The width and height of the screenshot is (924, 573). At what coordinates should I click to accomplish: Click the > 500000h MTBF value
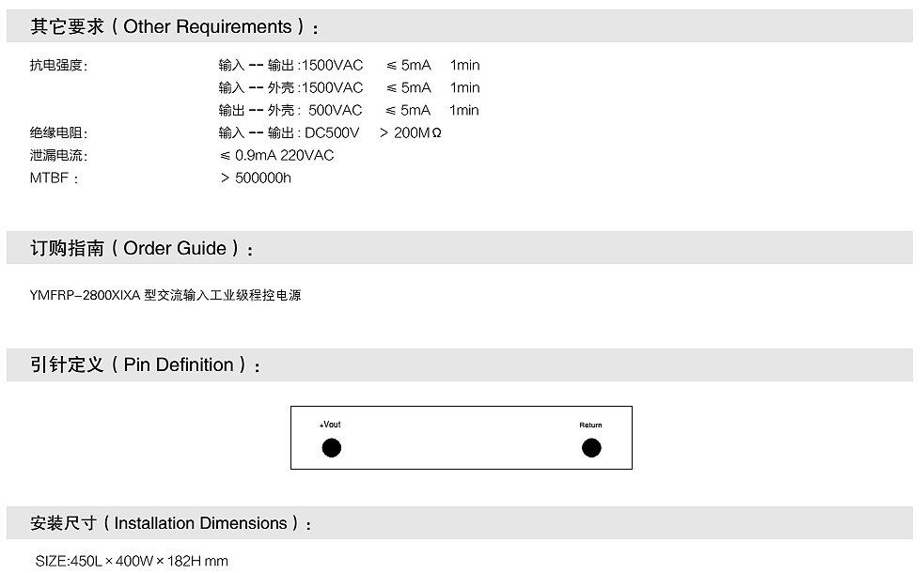[256, 178]
